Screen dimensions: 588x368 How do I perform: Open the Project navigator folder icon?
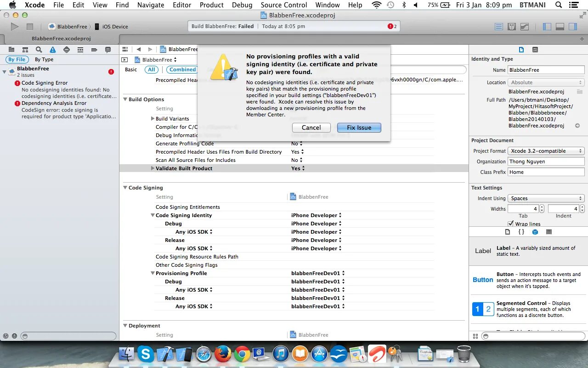pyautogui.click(x=11, y=50)
